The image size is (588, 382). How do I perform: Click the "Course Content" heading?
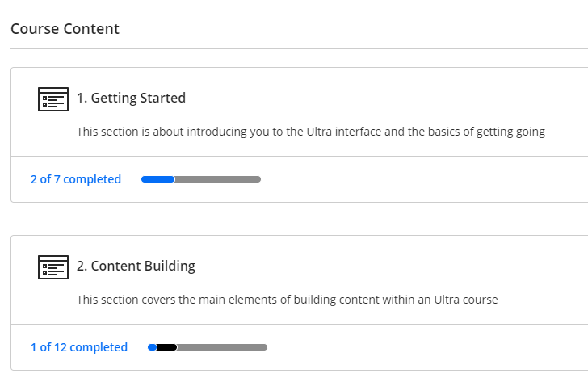65,29
